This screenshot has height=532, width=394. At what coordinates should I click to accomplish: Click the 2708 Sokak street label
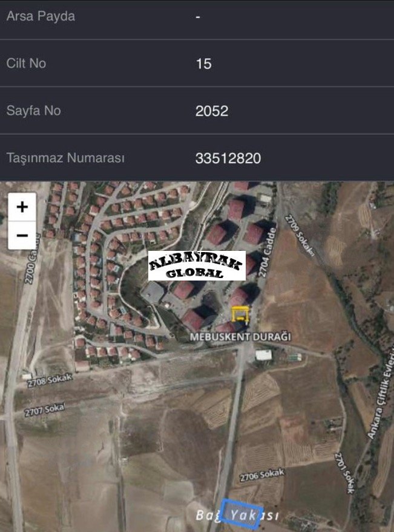pyautogui.click(x=50, y=380)
